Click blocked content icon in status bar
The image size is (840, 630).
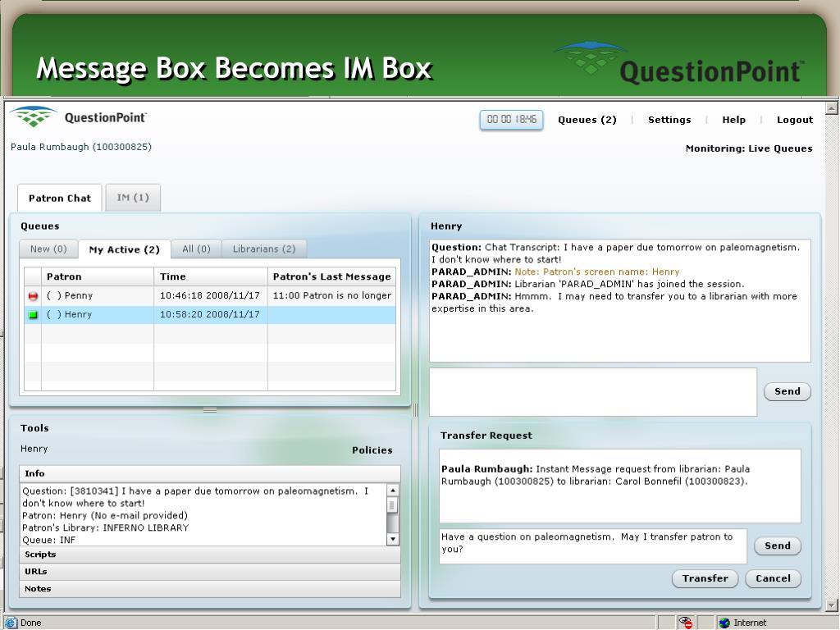tap(685, 623)
